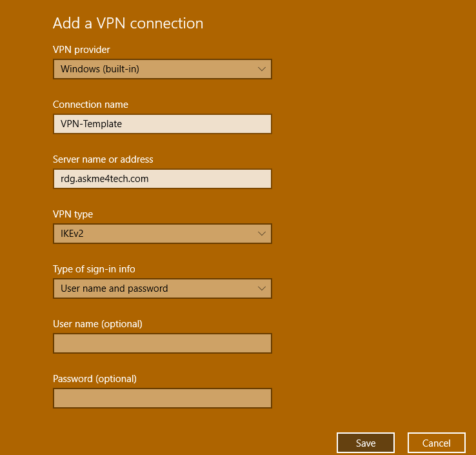Click the chevron arrow of VPN type dropdown
476x455 pixels.
(261, 234)
